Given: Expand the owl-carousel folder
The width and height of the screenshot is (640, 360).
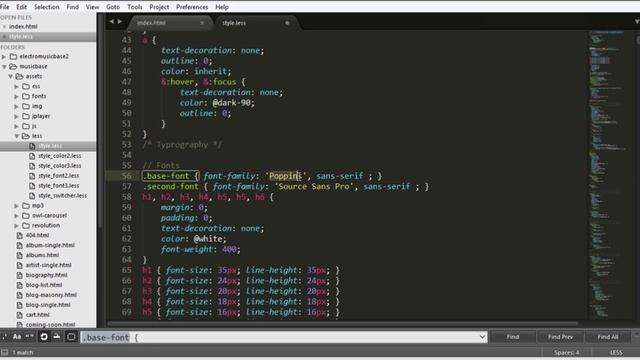Looking at the screenshot, I should tap(17, 216).
